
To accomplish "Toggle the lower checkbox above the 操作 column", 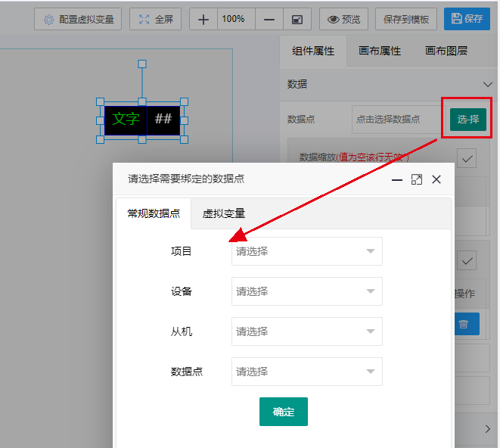I will [x=467, y=261].
